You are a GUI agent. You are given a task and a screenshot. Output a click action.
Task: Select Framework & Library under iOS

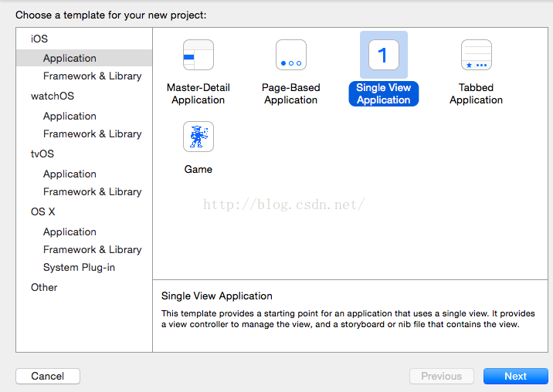coord(93,76)
